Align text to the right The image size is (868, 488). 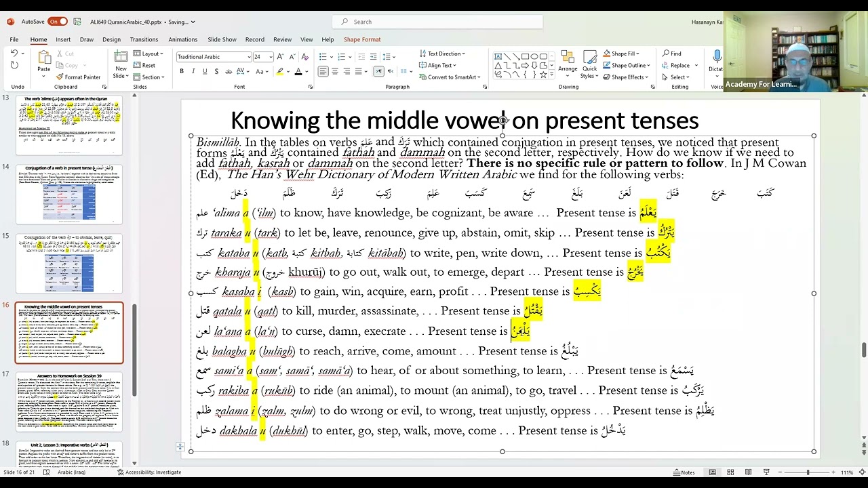347,71
